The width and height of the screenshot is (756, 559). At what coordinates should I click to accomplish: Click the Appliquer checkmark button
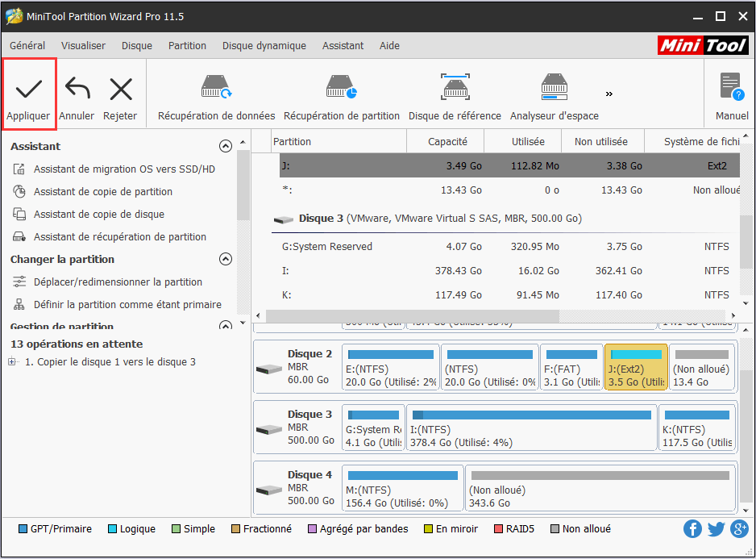pos(29,94)
